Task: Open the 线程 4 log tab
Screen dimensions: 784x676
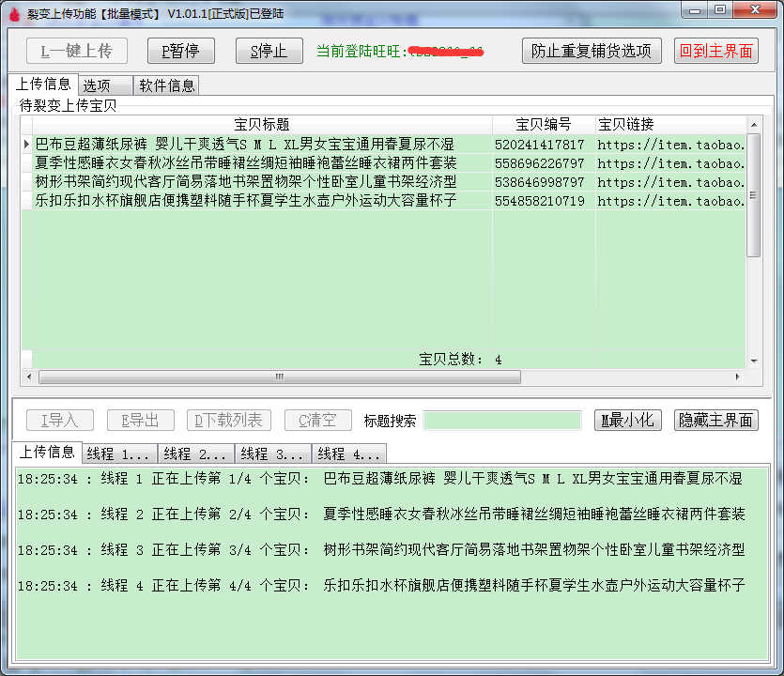Action: point(348,453)
